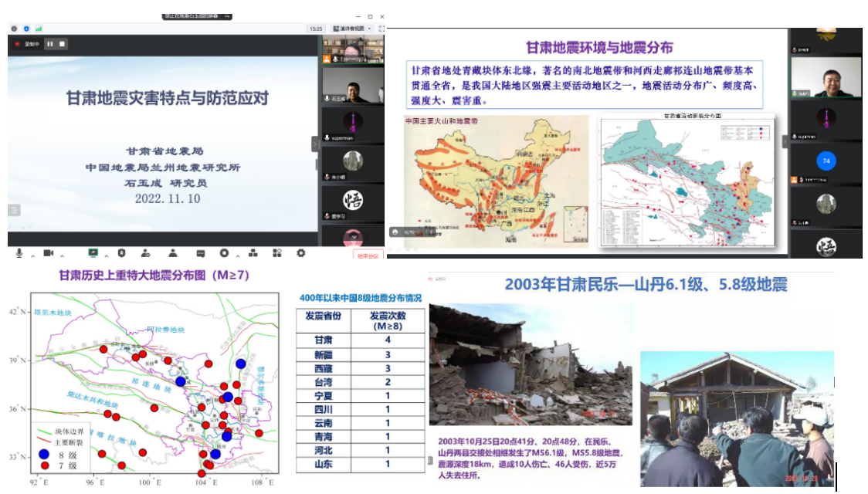This screenshot has width=868, height=494.
Task: Click the record circle icon in toolbar
Action: 224,253
